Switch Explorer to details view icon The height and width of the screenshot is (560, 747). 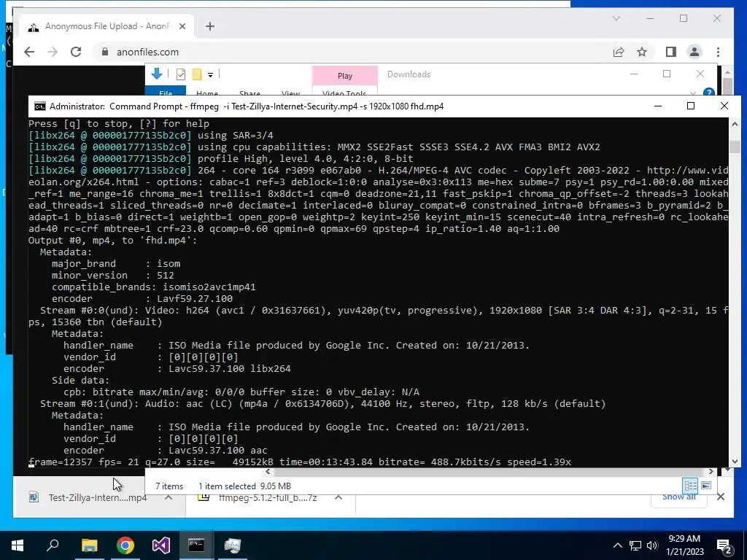(x=690, y=486)
